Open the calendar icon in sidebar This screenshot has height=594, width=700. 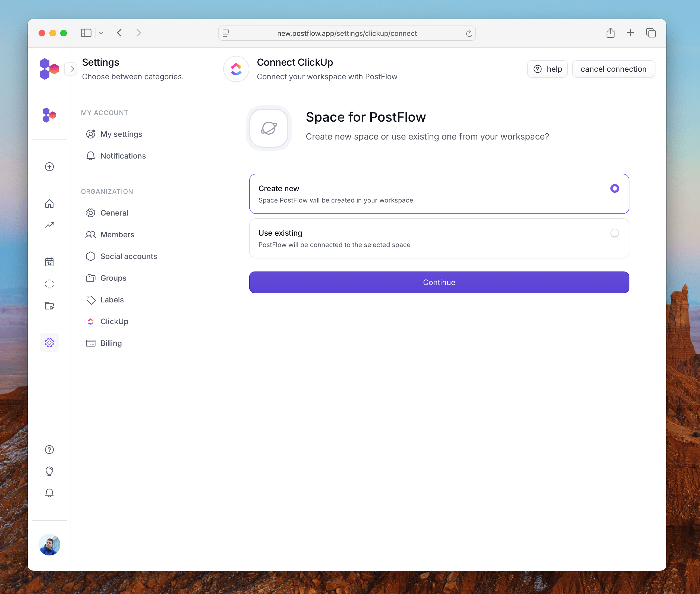tap(49, 262)
